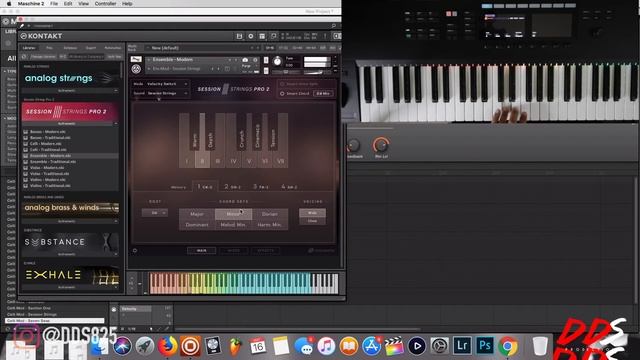Toggle the Smart Voice Split option
Image resolution: width=640 pixels, height=360 pixels.
tap(282, 84)
